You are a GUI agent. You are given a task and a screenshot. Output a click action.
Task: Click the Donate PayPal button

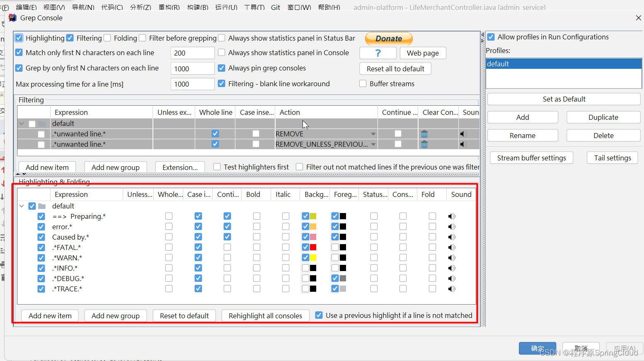pyautogui.click(x=389, y=39)
